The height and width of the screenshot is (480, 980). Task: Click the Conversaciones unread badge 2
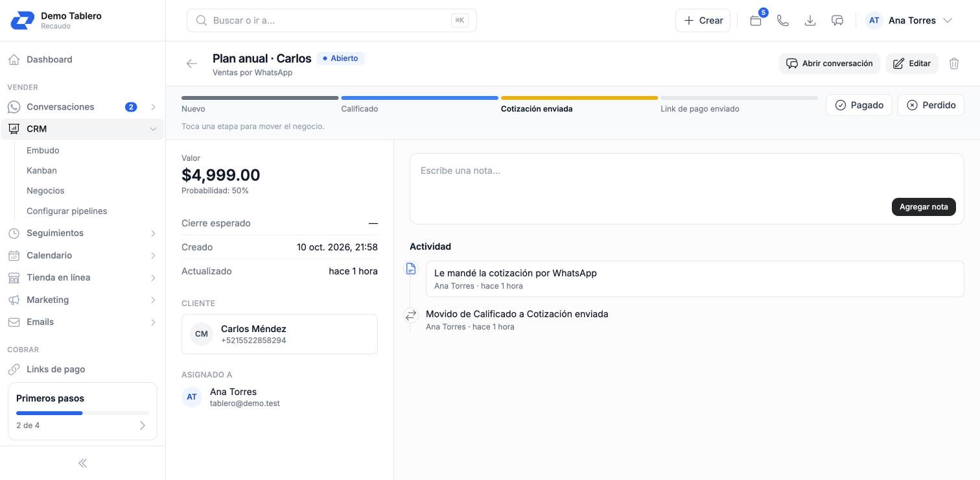[x=131, y=107]
